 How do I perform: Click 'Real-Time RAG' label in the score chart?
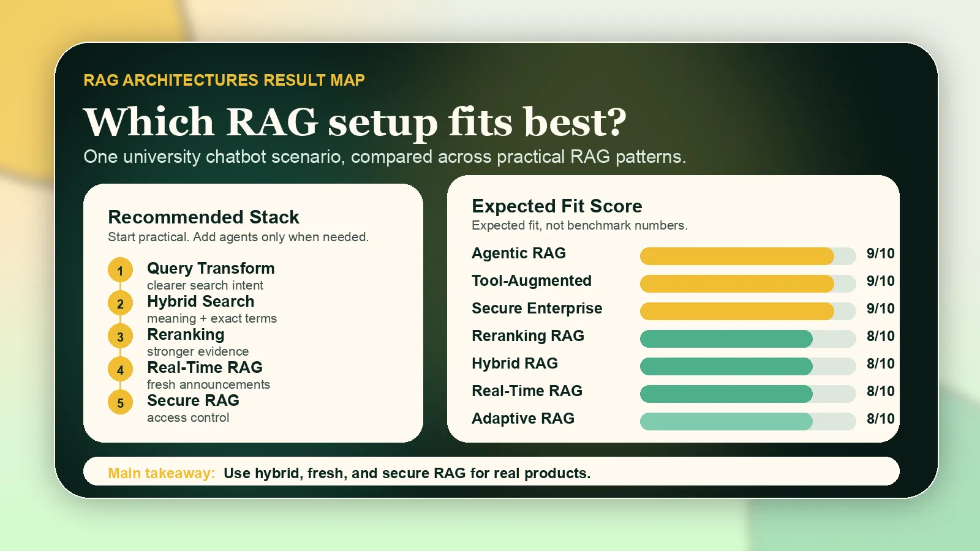pyautogui.click(x=527, y=391)
